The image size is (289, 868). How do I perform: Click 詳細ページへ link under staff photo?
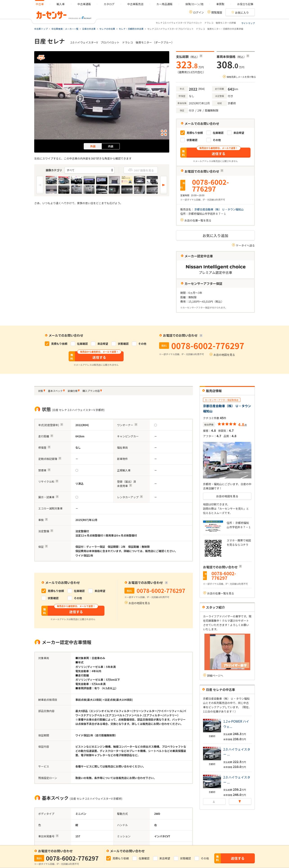[x=213, y=675]
